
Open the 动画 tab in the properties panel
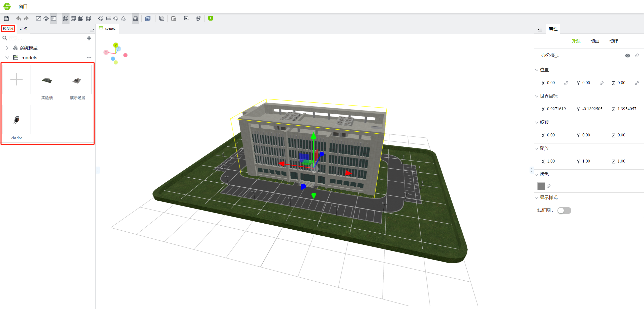(595, 41)
